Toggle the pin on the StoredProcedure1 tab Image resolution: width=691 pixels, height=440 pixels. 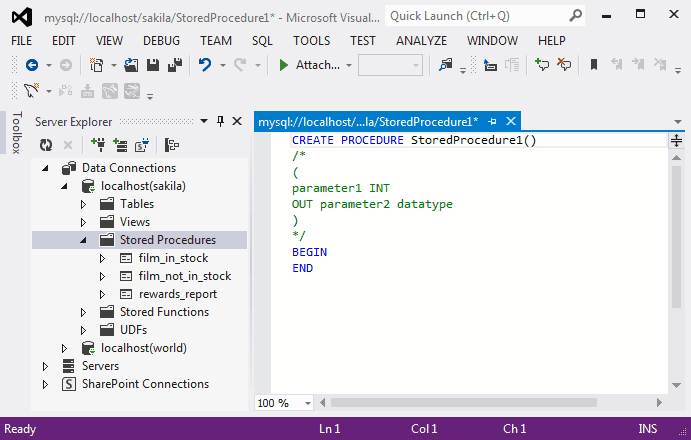492,121
